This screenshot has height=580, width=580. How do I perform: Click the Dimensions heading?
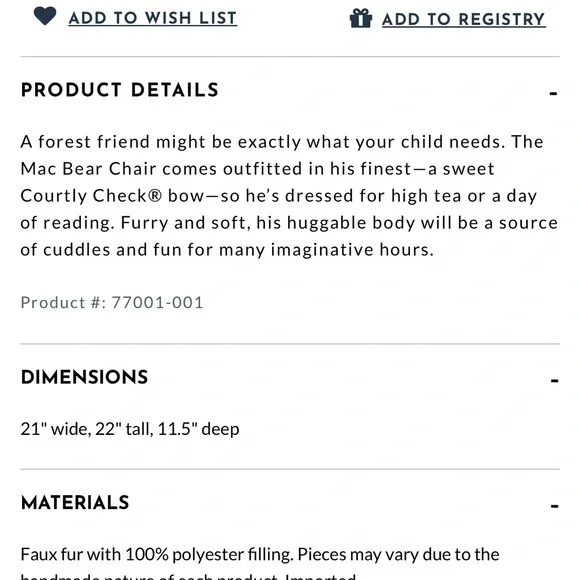[84, 378]
